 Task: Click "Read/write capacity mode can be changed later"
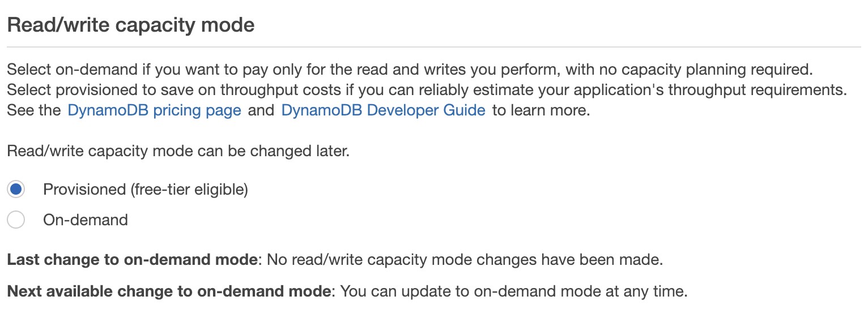178,152
